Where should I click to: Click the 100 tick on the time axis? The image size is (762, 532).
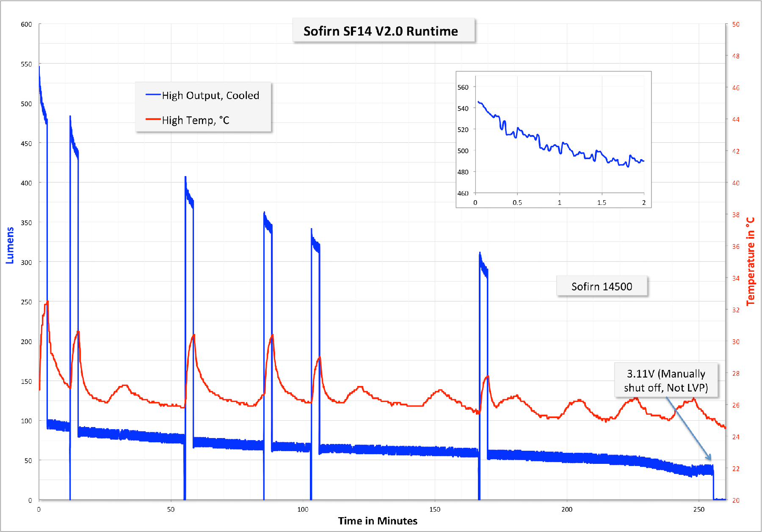click(x=303, y=510)
